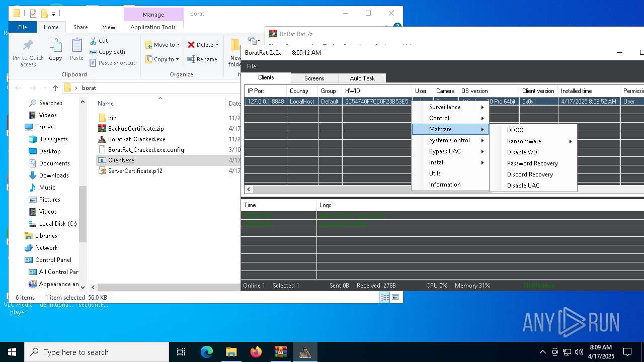The width and height of the screenshot is (644, 362).
Task: Open the Application Tools tab
Action: point(153,27)
